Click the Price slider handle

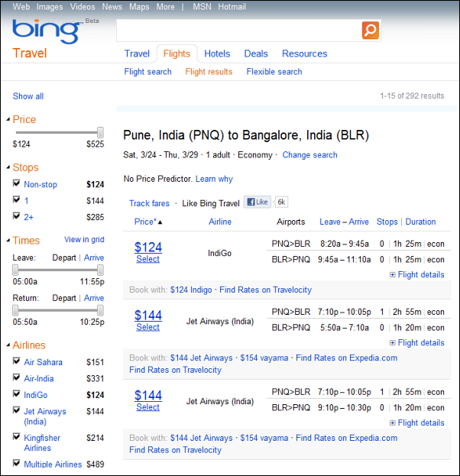[x=100, y=132]
